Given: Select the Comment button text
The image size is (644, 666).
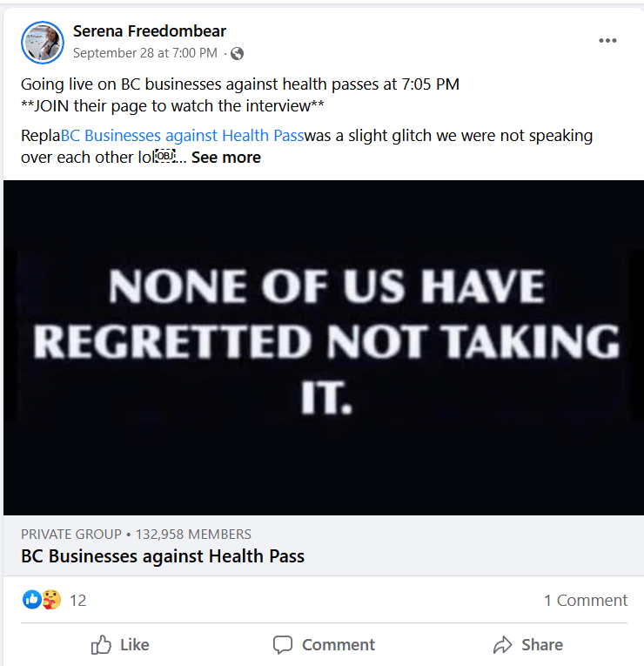Looking at the screenshot, I should coord(339,645).
